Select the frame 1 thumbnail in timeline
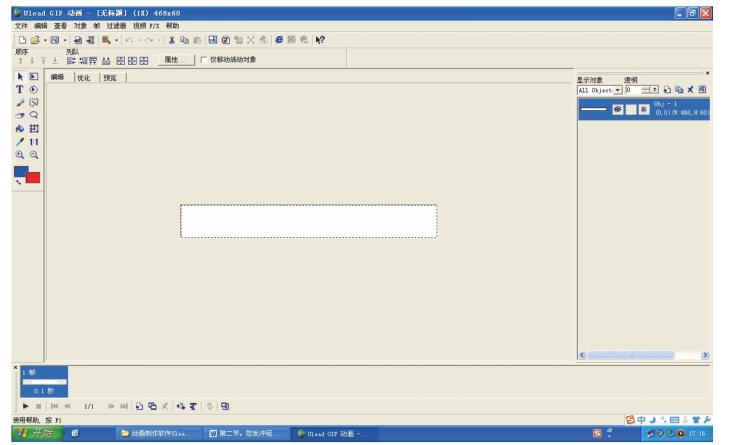737x445 pixels. pos(44,382)
